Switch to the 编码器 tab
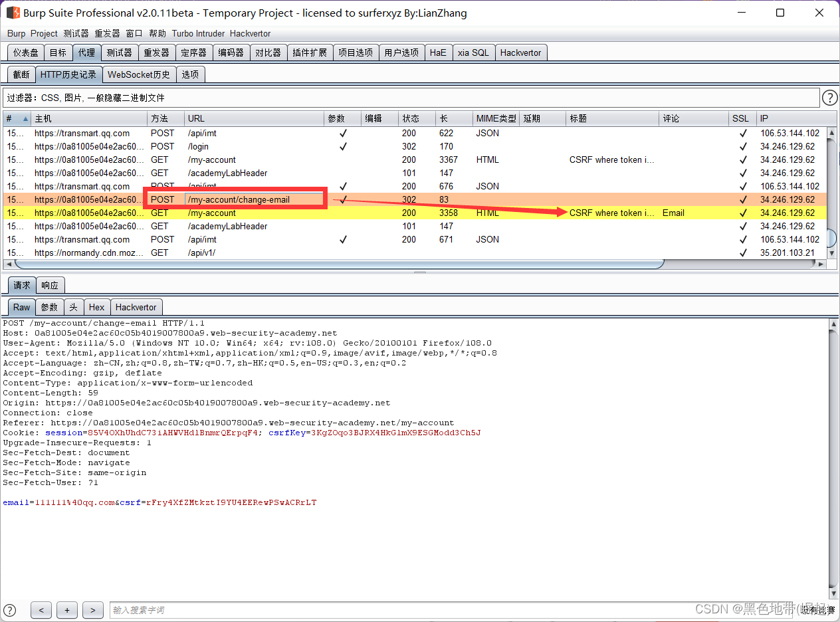 tap(231, 52)
